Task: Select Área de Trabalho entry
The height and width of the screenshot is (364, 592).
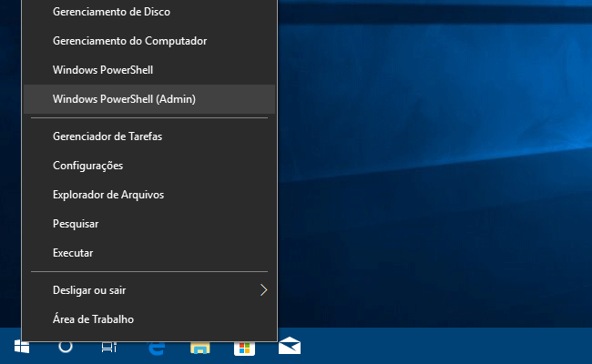Action: click(149, 319)
